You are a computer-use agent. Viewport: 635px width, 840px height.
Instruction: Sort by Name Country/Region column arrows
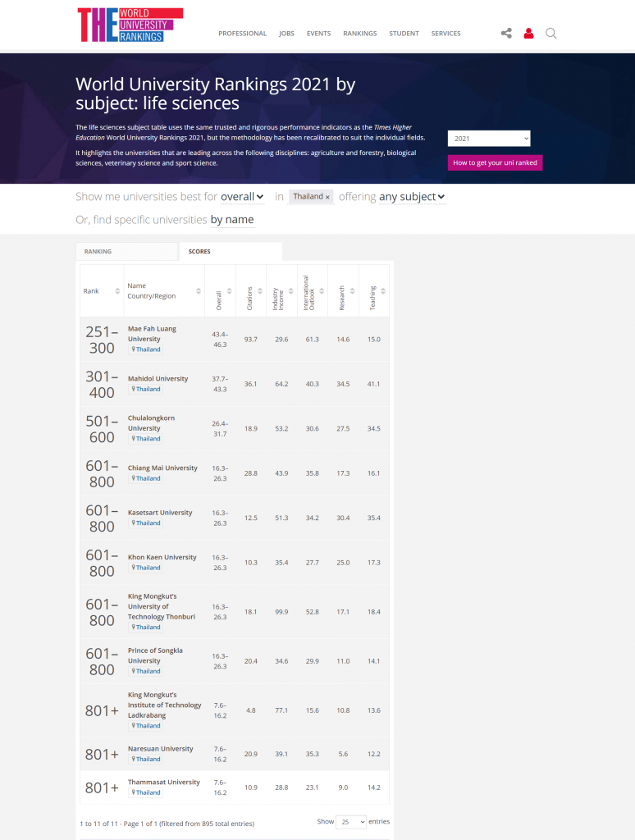(x=199, y=291)
